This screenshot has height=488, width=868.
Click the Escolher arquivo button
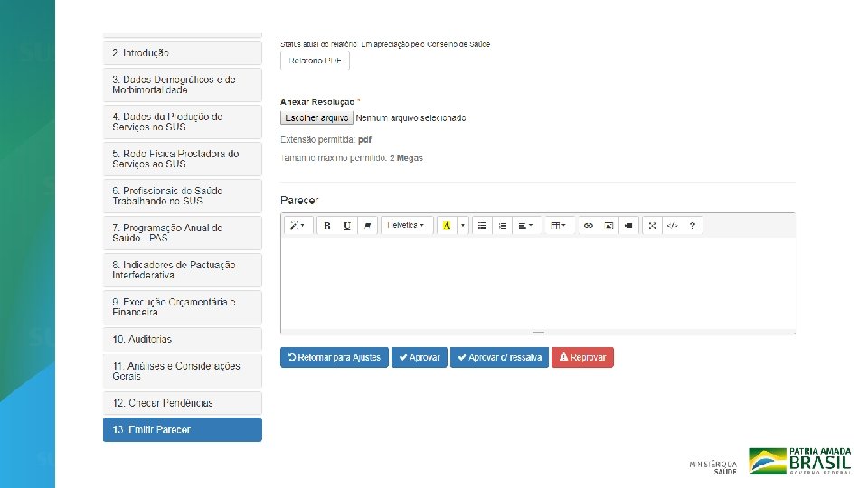316,117
